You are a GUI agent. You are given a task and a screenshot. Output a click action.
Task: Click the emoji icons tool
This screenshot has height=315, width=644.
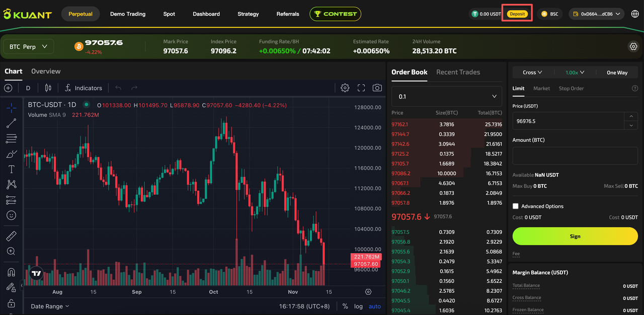pyautogui.click(x=11, y=215)
